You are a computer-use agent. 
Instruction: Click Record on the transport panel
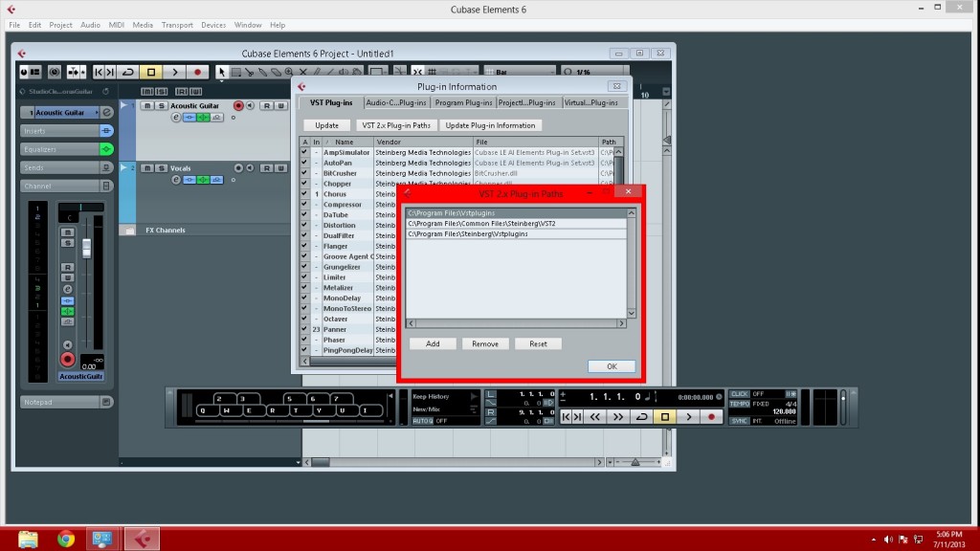(x=711, y=417)
